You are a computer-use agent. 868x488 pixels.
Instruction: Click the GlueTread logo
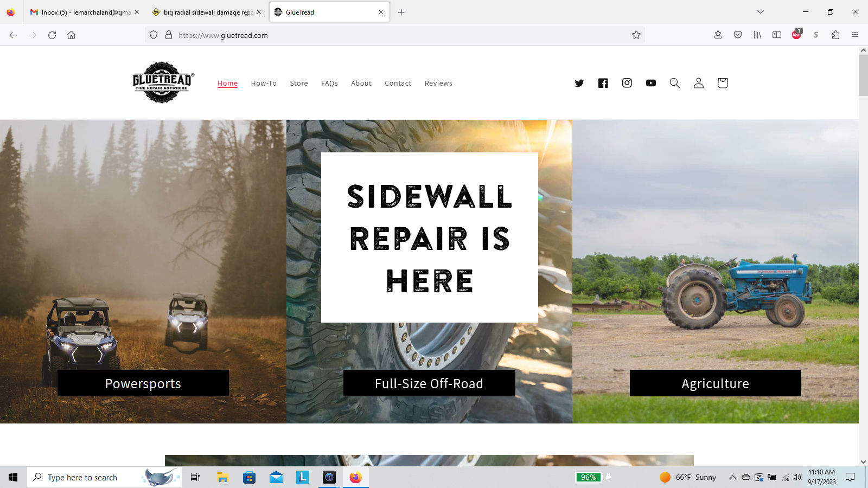pyautogui.click(x=163, y=82)
